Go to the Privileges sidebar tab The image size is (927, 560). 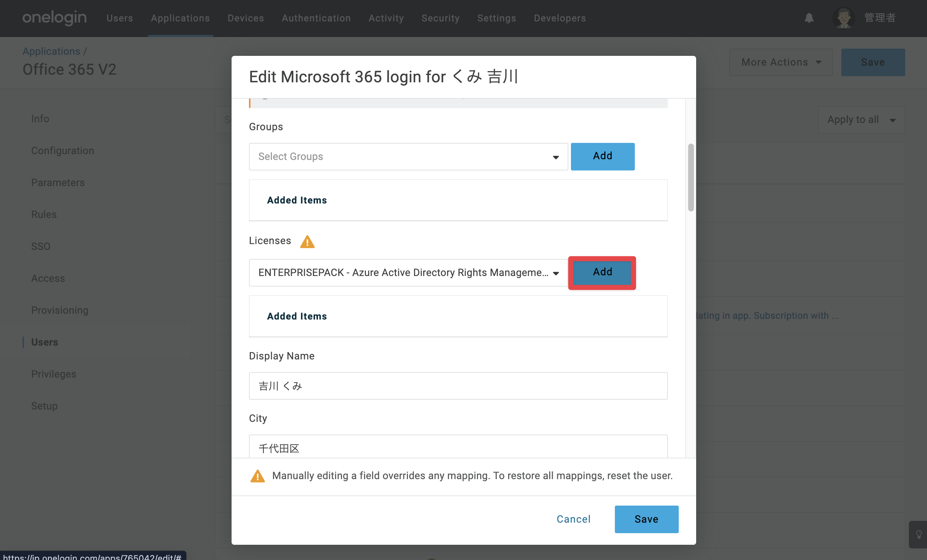[x=53, y=374]
